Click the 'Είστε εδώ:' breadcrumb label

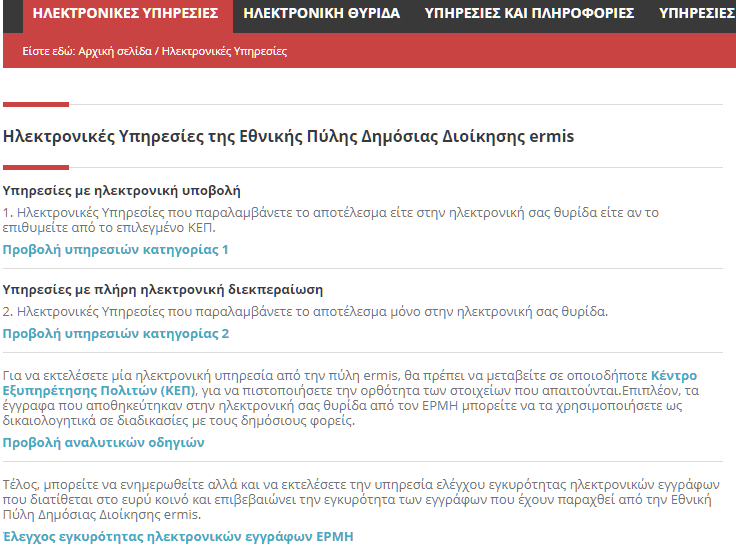pos(49,51)
